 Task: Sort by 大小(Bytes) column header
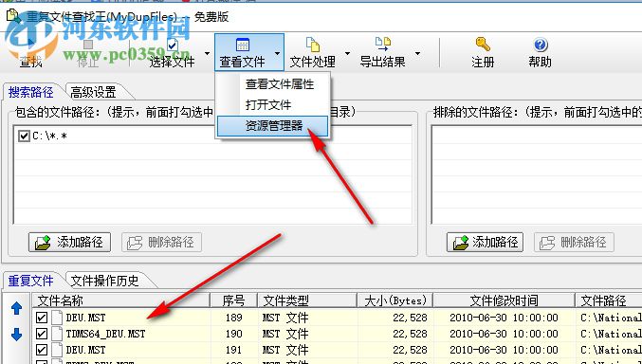tap(395, 300)
